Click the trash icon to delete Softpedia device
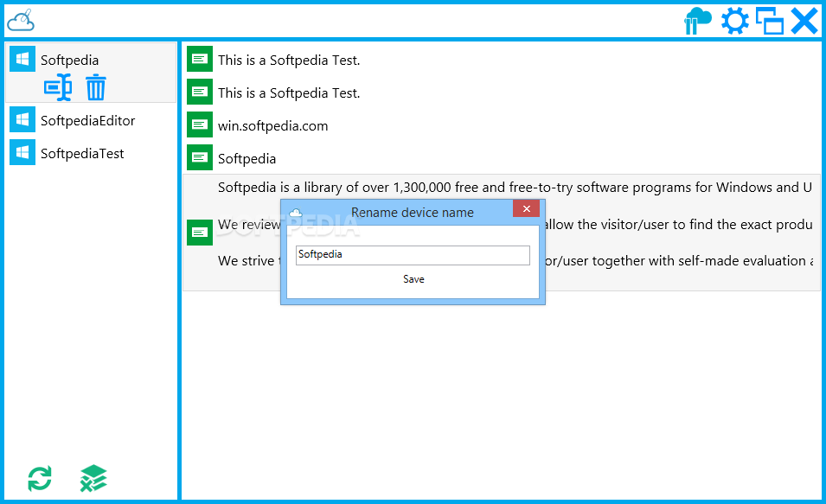The width and height of the screenshot is (826, 504). [x=96, y=87]
